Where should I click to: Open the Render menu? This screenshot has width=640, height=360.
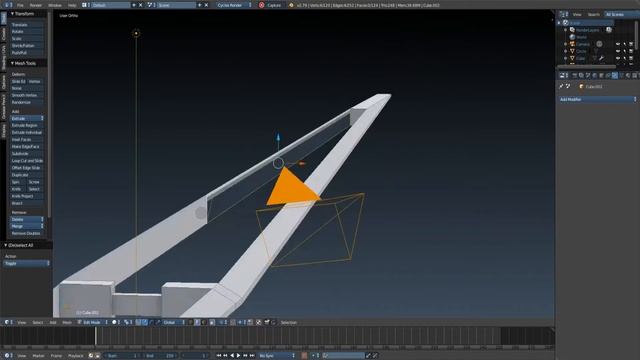click(x=36, y=5)
